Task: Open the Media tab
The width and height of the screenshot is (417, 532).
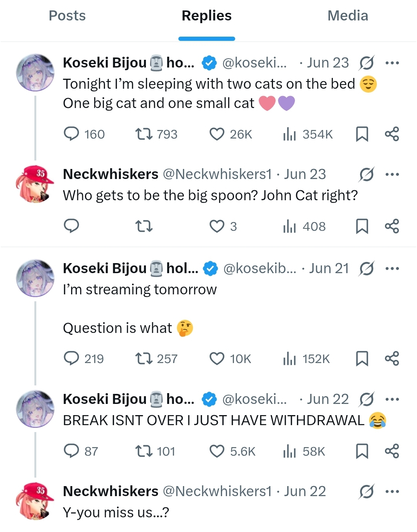Action: coord(347,16)
